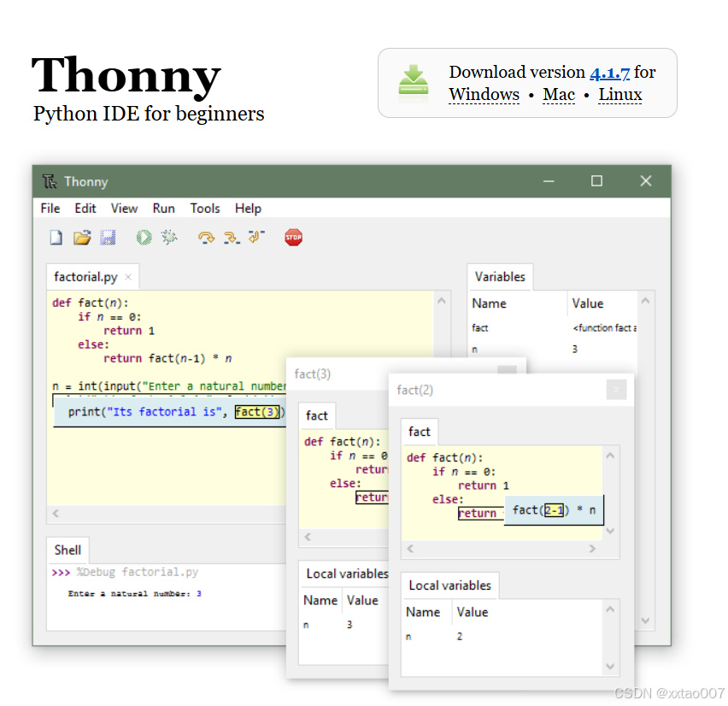728x706 pixels.
Task: Click the fact(2) window close button
Action: coord(617,389)
